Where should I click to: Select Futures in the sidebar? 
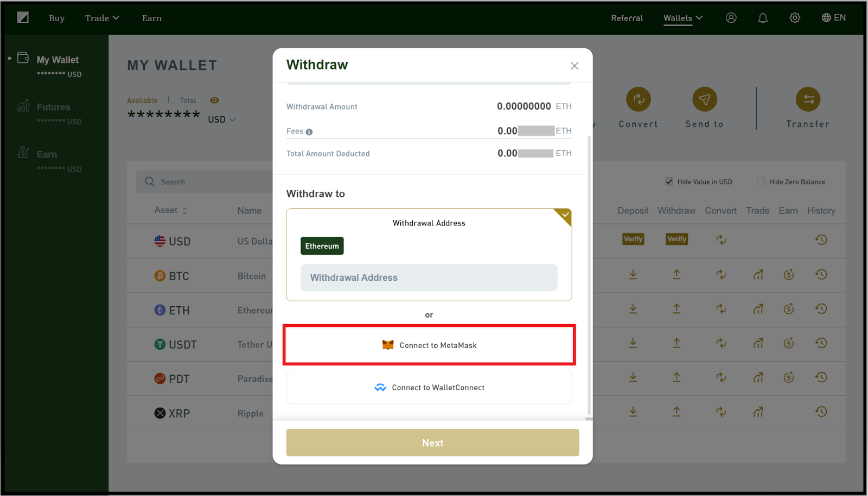(x=53, y=107)
